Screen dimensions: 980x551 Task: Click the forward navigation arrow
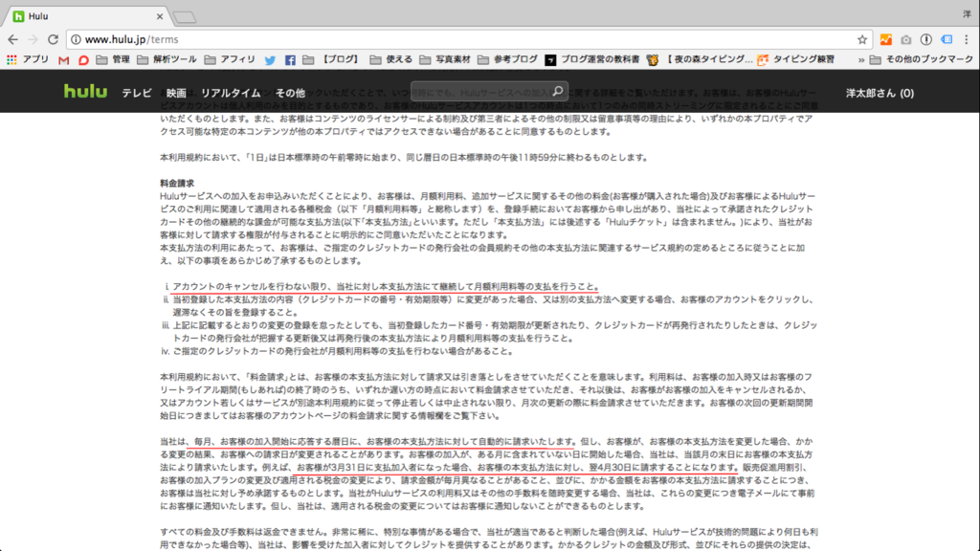33,39
